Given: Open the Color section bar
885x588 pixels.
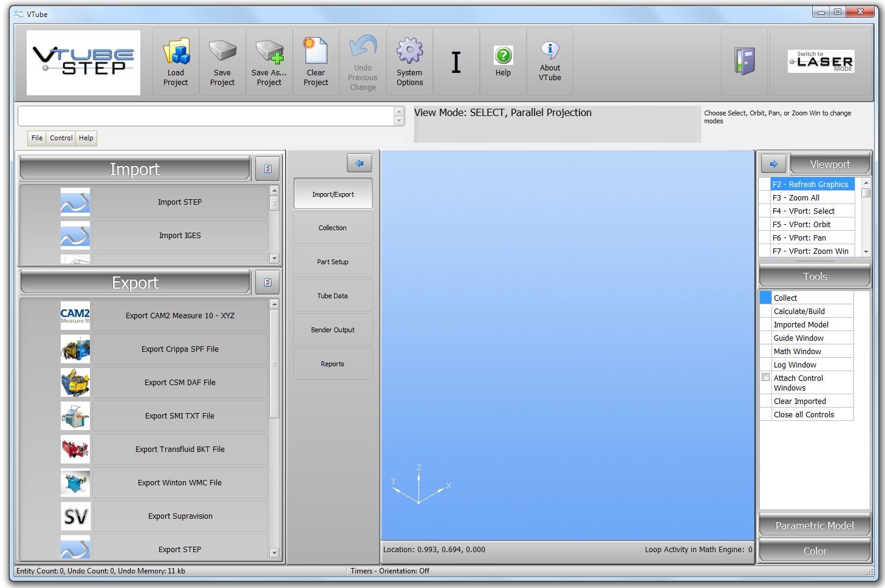Looking at the screenshot, I should (814, 551).
